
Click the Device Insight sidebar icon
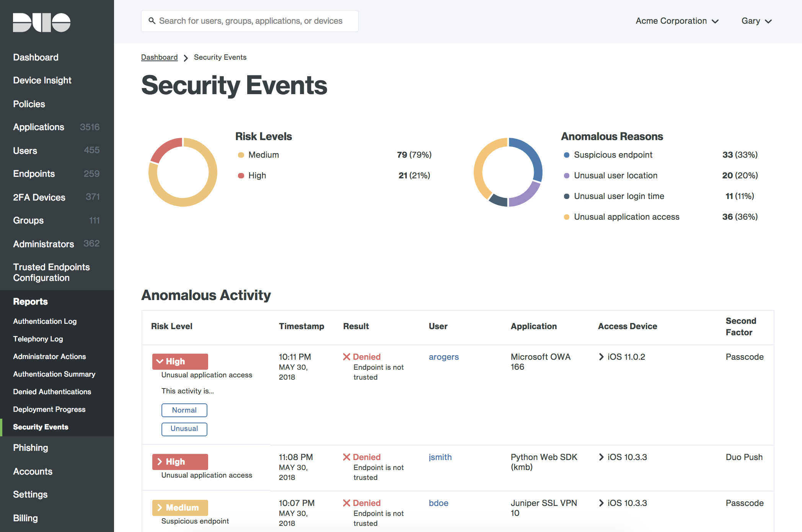[42, 80]
